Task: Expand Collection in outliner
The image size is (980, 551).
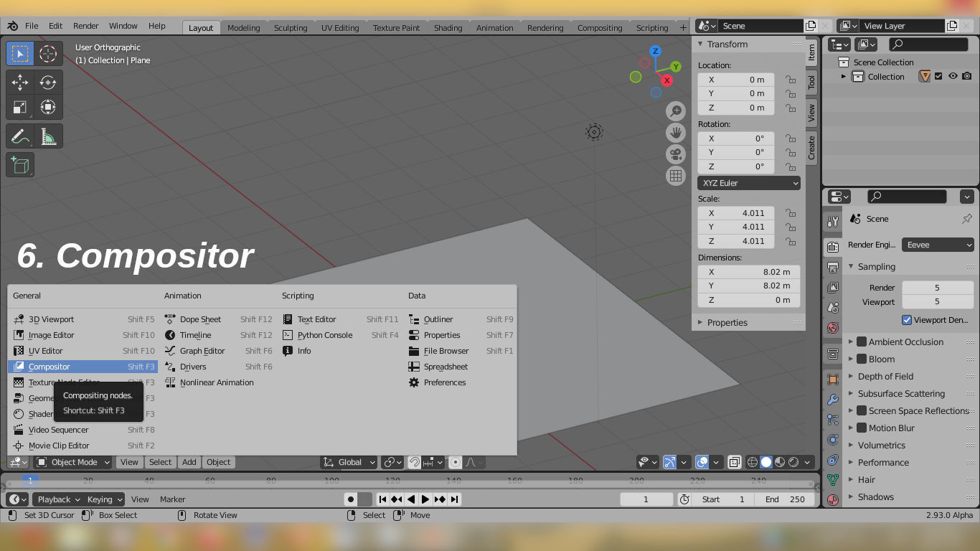Action: (x=844, y=77)
